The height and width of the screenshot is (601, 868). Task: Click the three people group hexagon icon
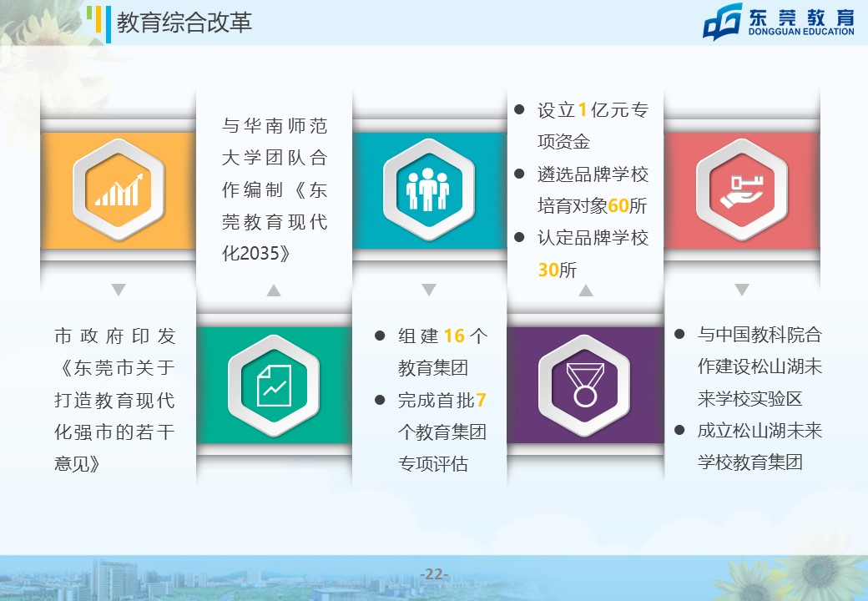[x=428, y=189]
